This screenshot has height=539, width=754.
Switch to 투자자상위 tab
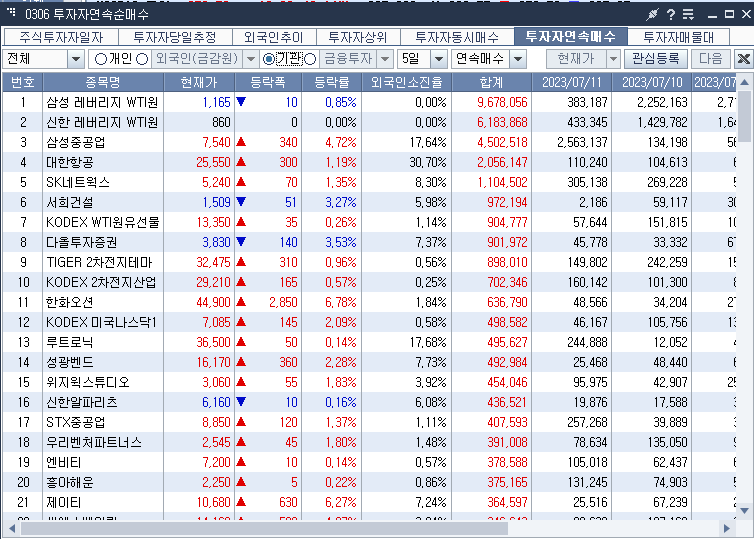[x=358, y=37]
